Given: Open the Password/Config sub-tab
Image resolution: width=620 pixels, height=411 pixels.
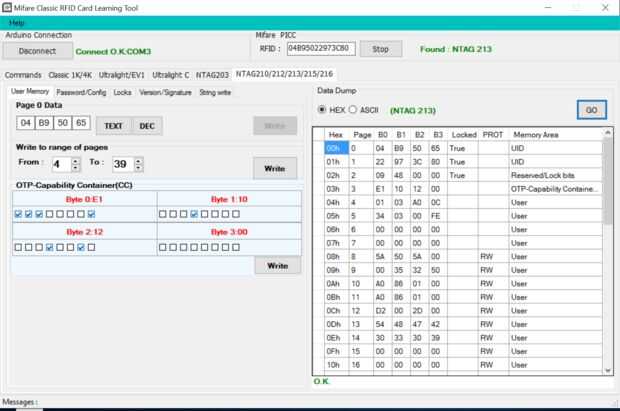Looking at the screenshot, I should (81, 92).
